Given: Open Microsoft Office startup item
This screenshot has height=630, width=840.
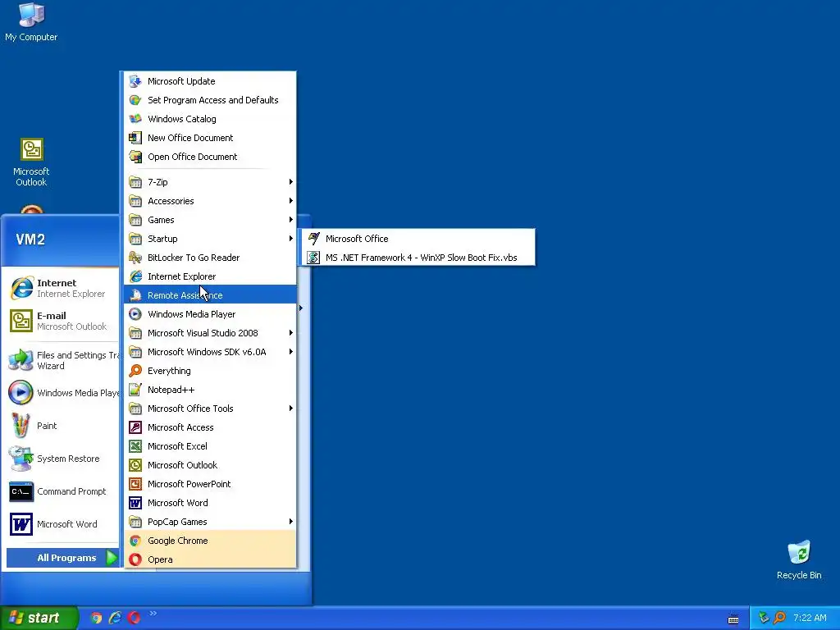Looking at the screenshot, I should pyautogui.click(x=418, y=239).
